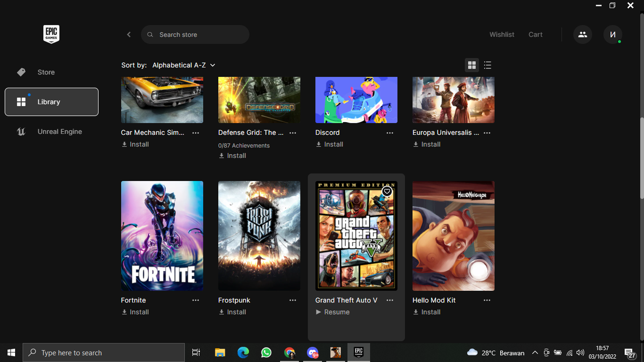Open Task View on the taskbar

click(x=196, y=353)
